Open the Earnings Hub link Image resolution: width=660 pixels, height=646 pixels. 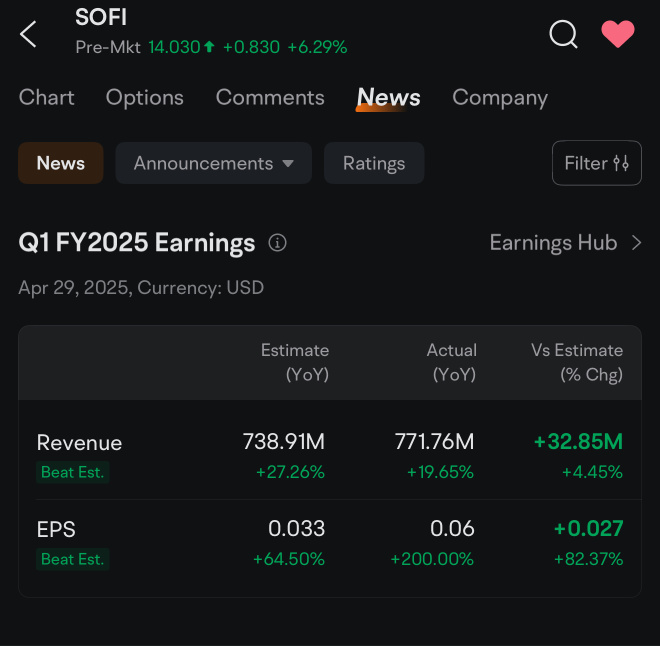pyautogui.click(x=553, y=243)
